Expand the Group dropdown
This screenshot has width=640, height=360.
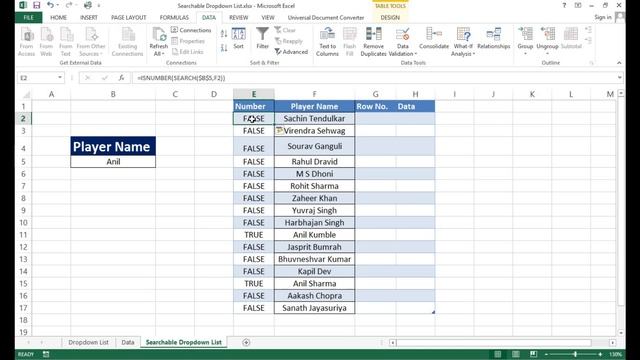coord(525,54)
